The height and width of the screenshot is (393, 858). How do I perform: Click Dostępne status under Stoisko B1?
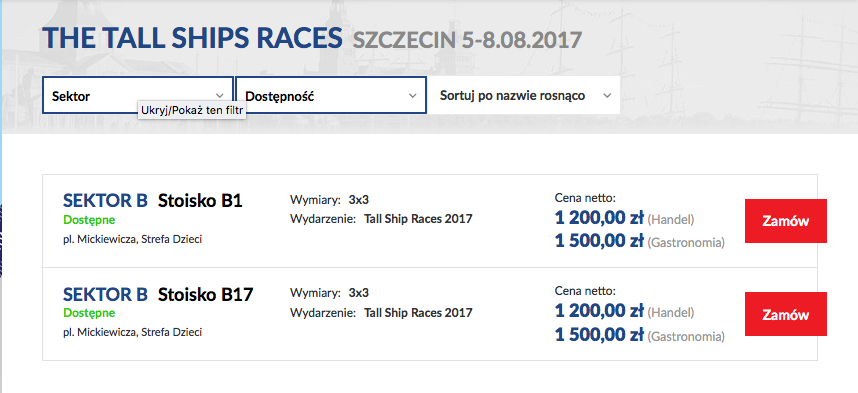click(89, 221)
